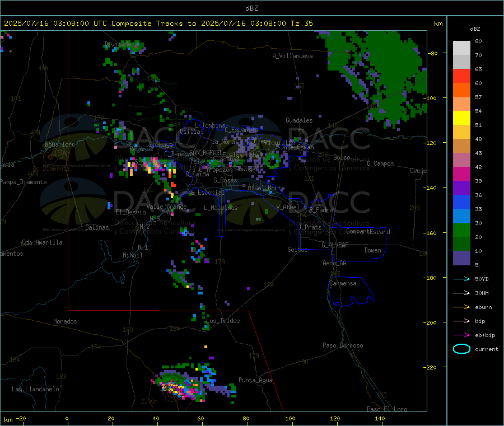Click the 50YD cyan arrow legend icon
Screen dimensions: 504x426
[x=461, y=279]
